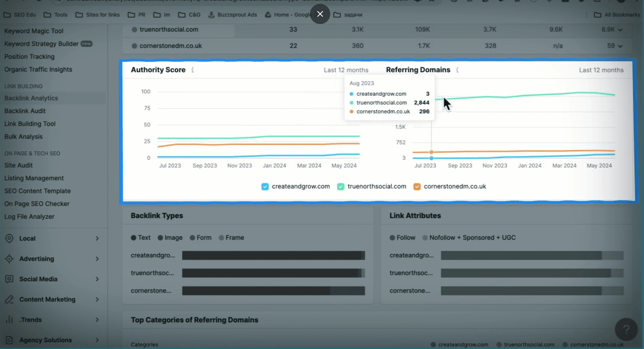Open Listing Management

[34, 178]
